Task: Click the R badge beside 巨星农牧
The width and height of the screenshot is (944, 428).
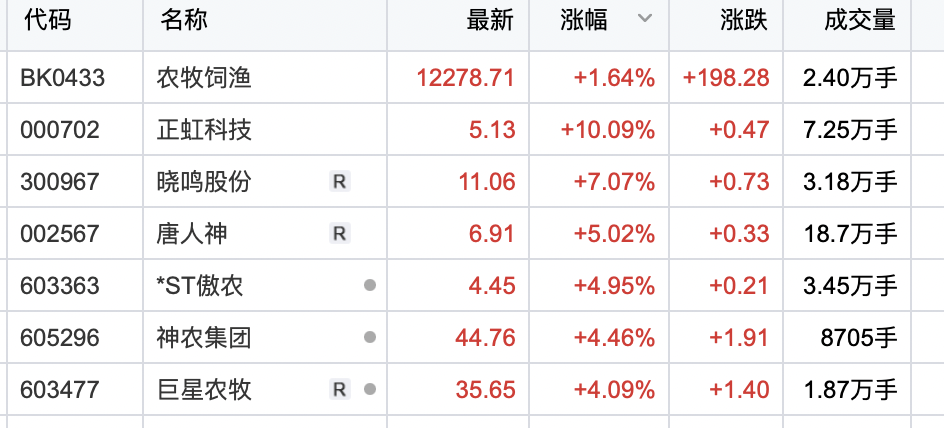Action: tap(339, 390)
